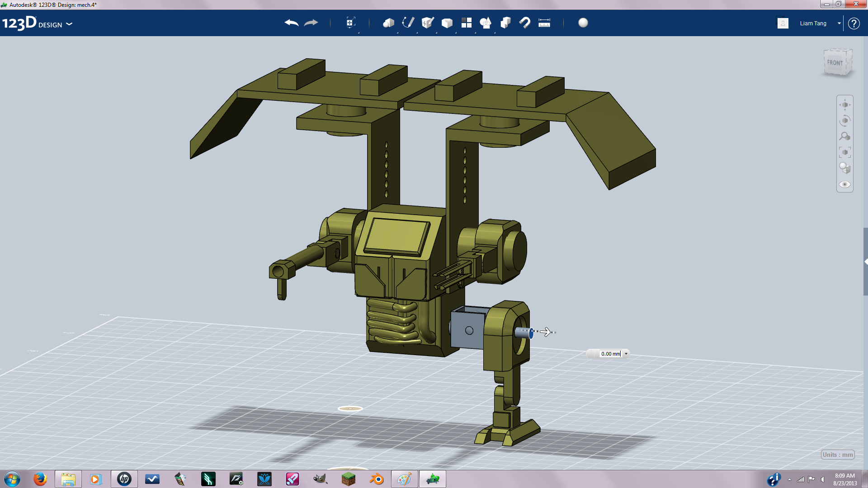Screen dimensions: 868x488
Task: Expand the side panel arrow tab
Action: click(x=865, y=262)
